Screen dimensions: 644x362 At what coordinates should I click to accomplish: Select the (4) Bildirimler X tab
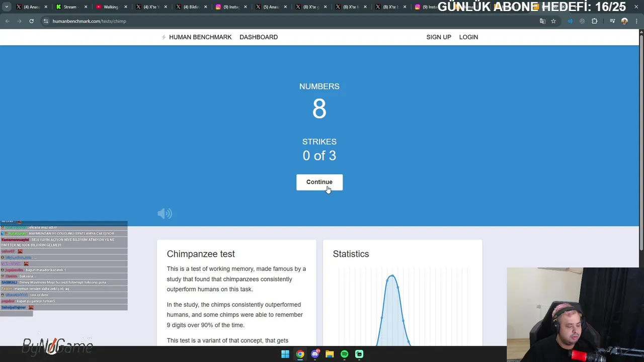click(x=192, y=7)
